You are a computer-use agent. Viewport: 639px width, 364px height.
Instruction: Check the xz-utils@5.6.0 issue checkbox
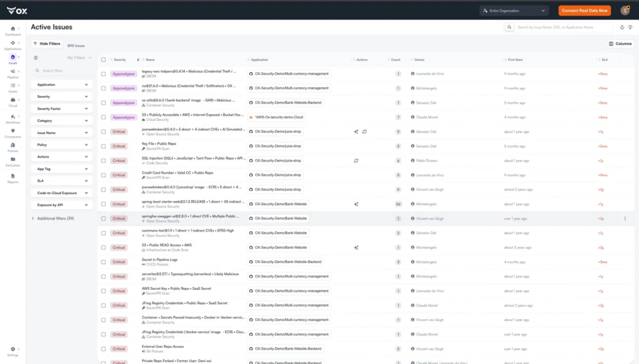point(104,103)
